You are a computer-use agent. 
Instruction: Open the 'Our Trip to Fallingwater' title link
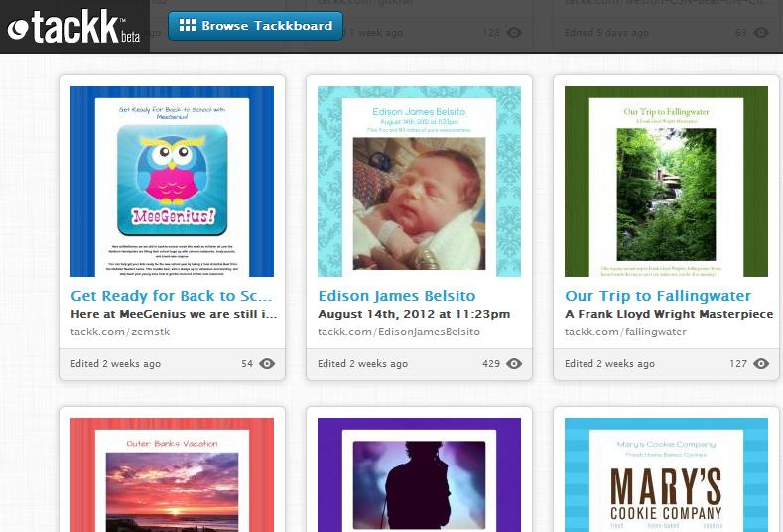[x=658, y=296]
